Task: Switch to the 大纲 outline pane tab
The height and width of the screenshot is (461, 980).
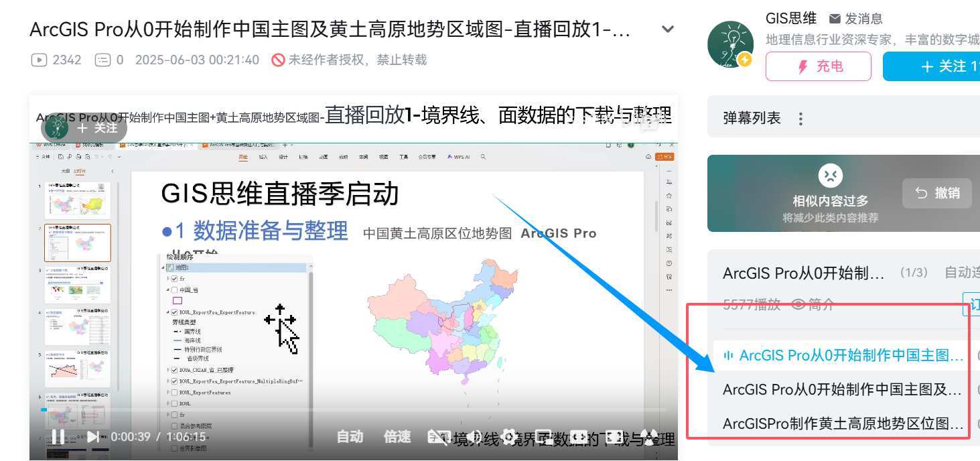Action: (66, 171)
